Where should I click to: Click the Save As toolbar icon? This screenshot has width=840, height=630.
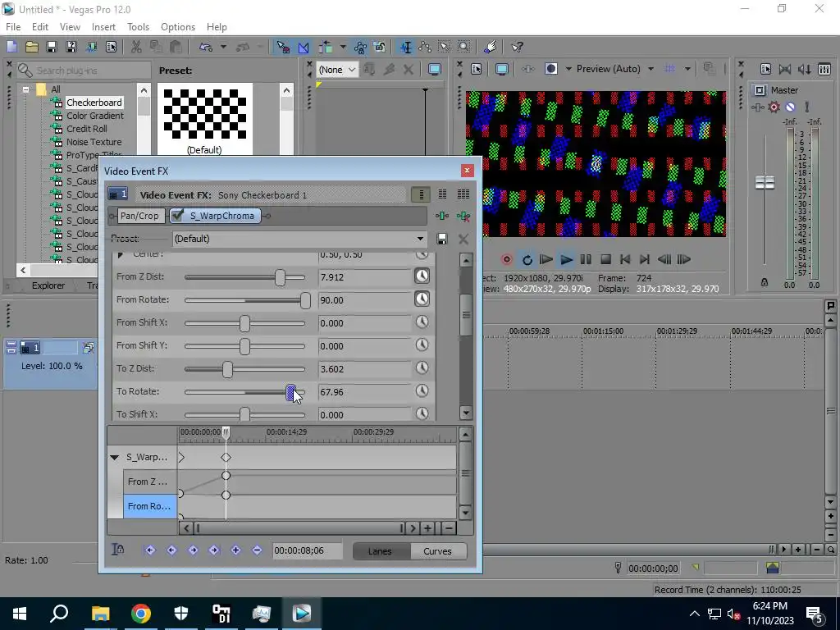coord(71,47)
